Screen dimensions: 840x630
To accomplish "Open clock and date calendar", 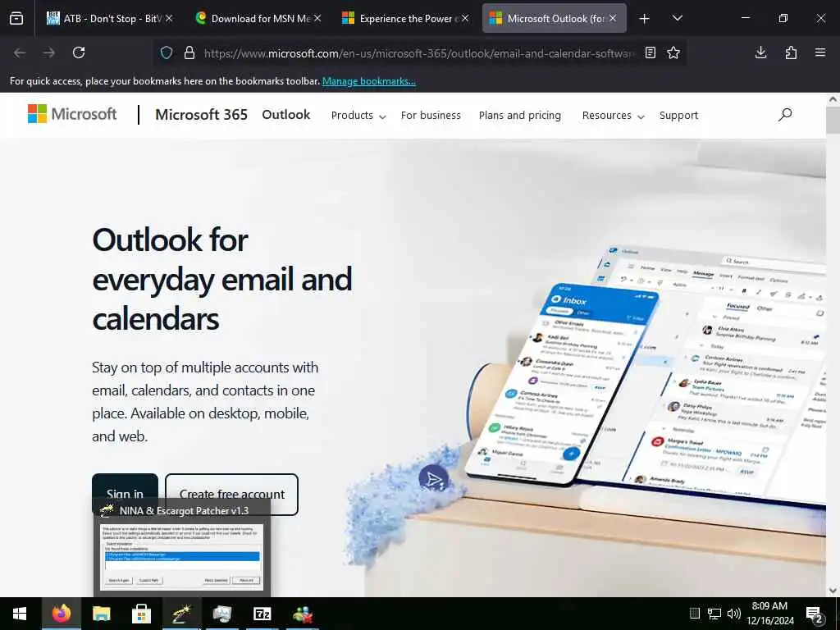I will pyautogui.click(x=769, y=614).
